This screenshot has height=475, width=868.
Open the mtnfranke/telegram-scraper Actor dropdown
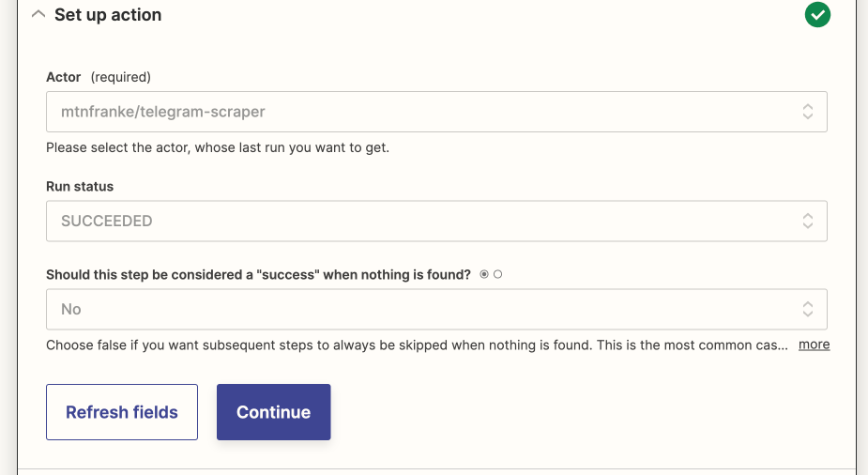pyautogui.click(x=436, y=112)
